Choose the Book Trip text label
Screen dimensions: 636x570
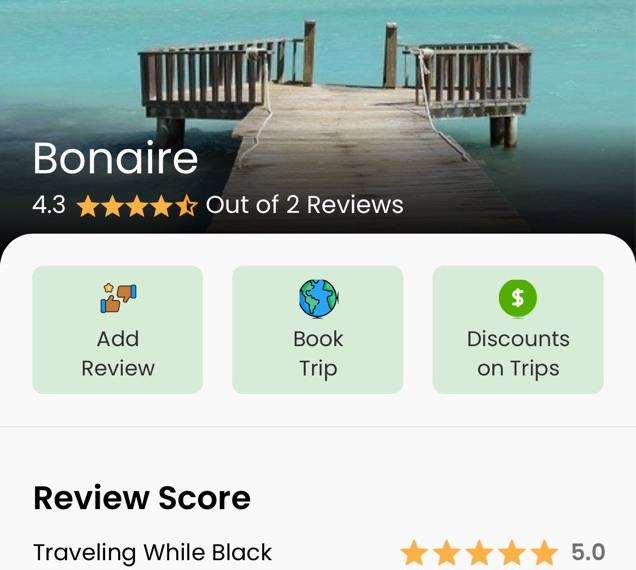click(x=318, y=354)
